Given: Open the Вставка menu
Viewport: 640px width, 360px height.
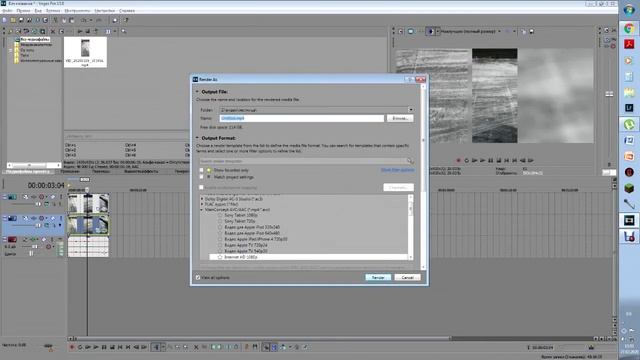Looking at the screenshot, I should (x=53, y=11).
